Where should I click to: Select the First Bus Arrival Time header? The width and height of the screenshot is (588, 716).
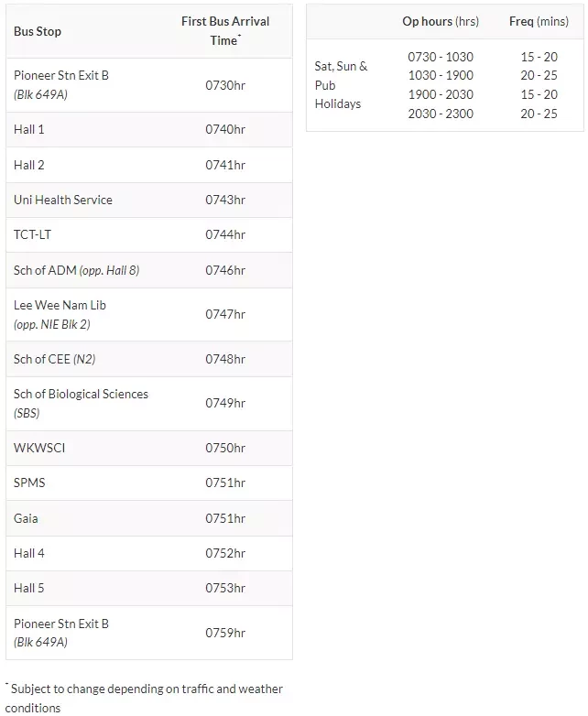point(225,31)
